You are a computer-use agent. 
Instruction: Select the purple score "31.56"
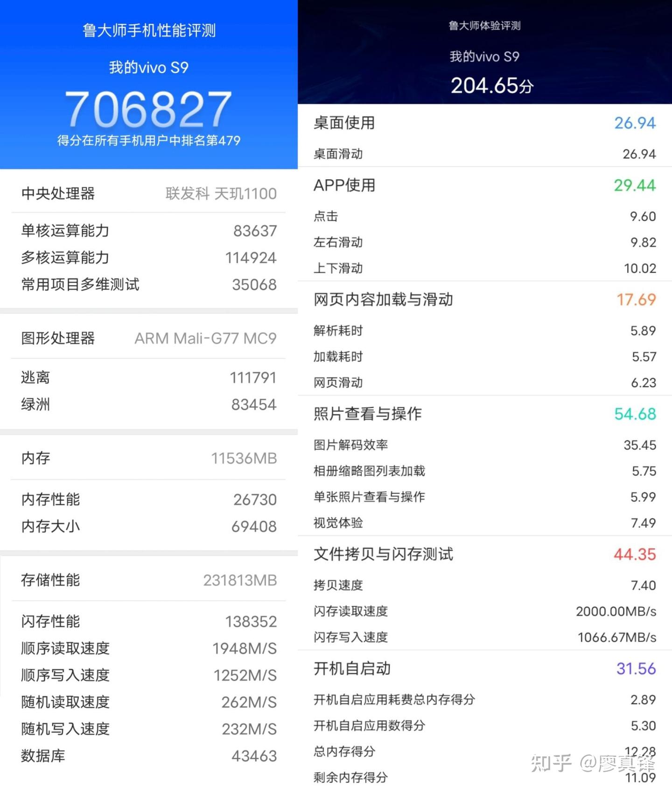pos(636,669)
